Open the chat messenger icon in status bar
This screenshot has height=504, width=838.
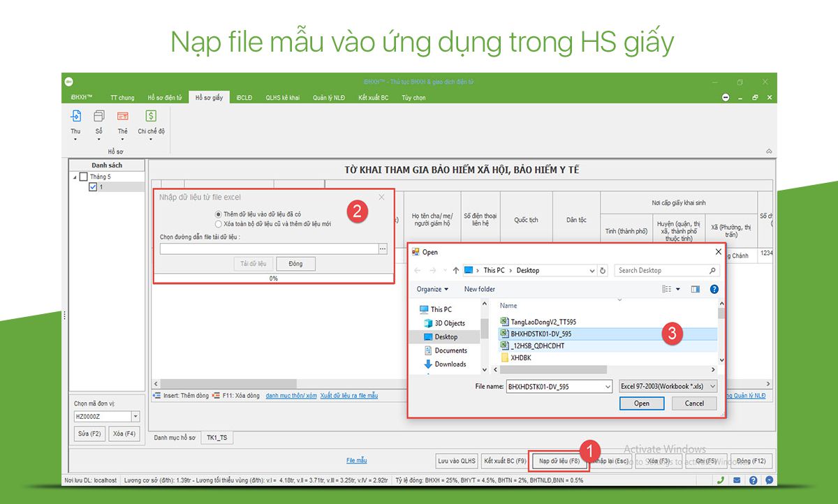[768, 480]
